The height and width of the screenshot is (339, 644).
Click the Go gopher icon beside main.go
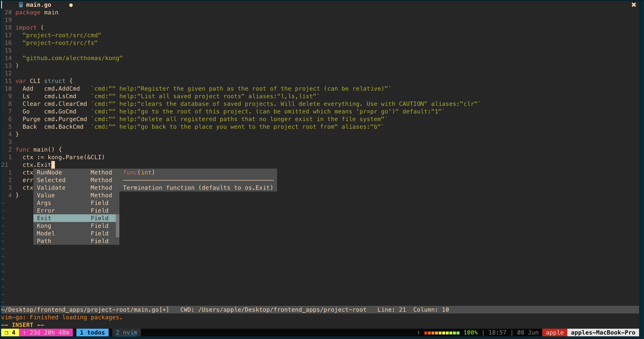point(21,5)
